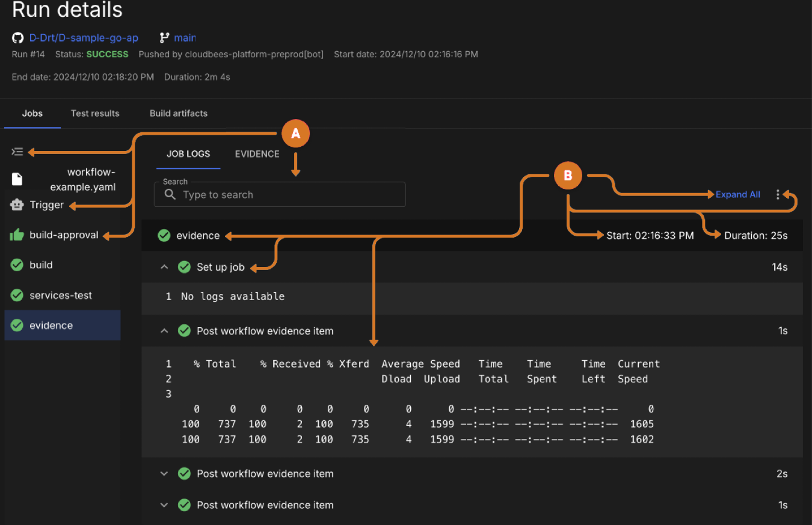Switch to the EVIDENCE tab
812x525 pixels.
click(x=257, y=154)
